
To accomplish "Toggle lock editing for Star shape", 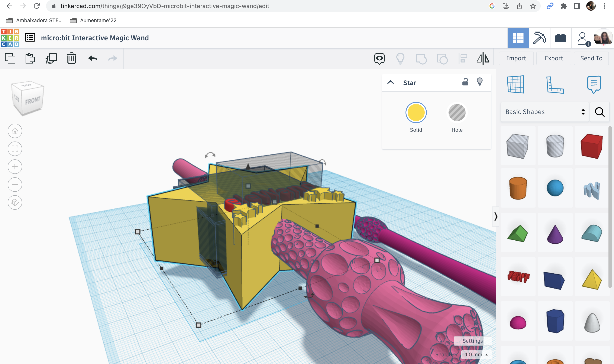I will point(465,82).
